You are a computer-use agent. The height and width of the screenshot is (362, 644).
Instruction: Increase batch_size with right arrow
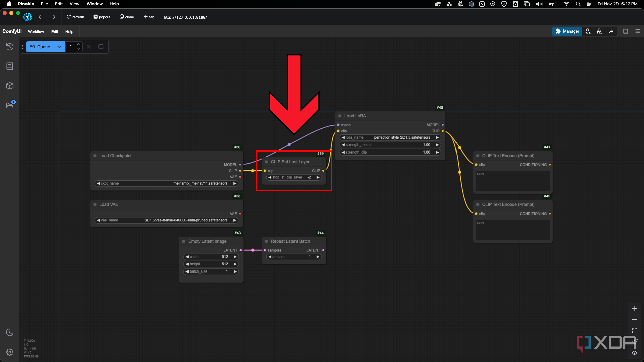pyautogui.click(x=235, y=272)
